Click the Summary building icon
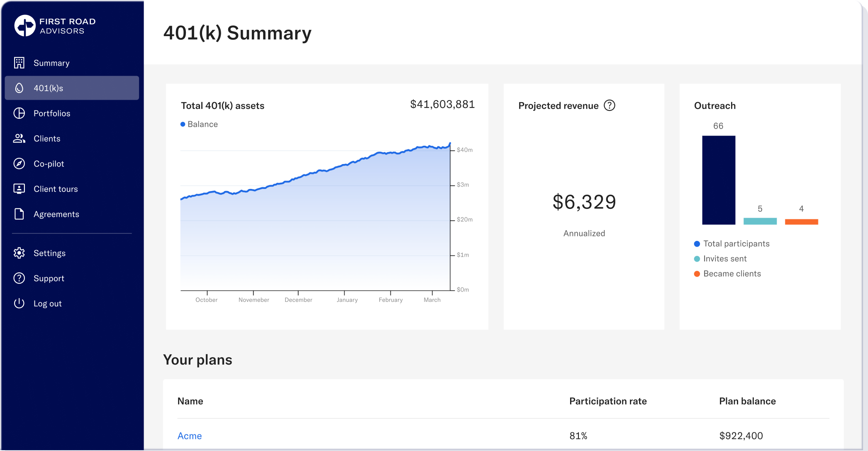The width and height of the screenshot is (868, 451). pos(19,63)
